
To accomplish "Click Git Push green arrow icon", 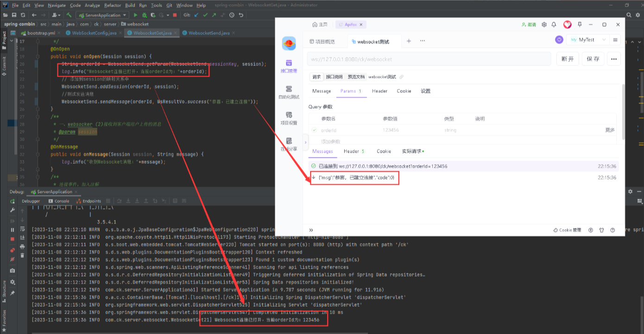I will [x=214, y=15].
